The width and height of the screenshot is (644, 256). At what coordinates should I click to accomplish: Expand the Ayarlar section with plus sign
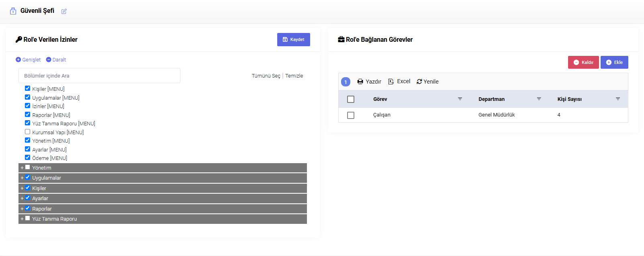[22, 199]
